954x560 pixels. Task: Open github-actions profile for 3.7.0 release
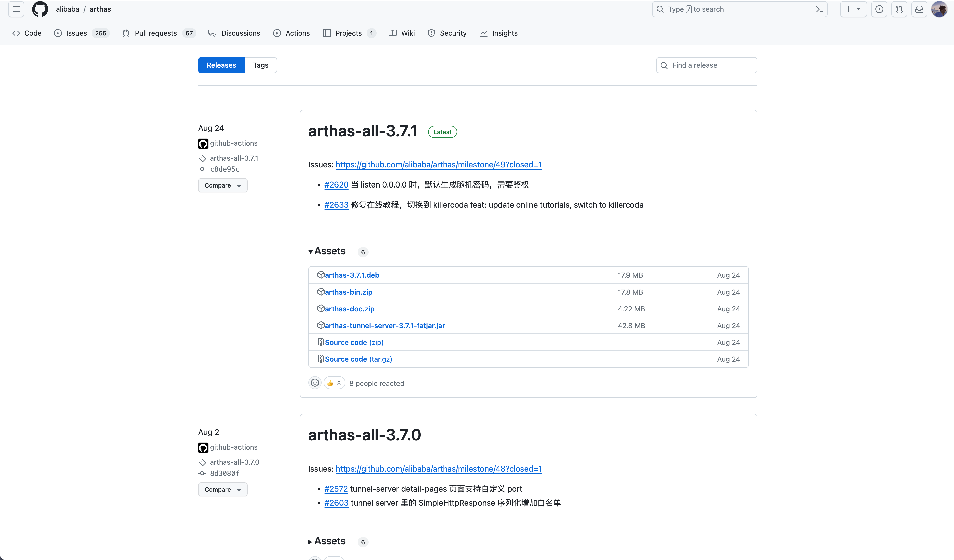[x=233, y=447]
